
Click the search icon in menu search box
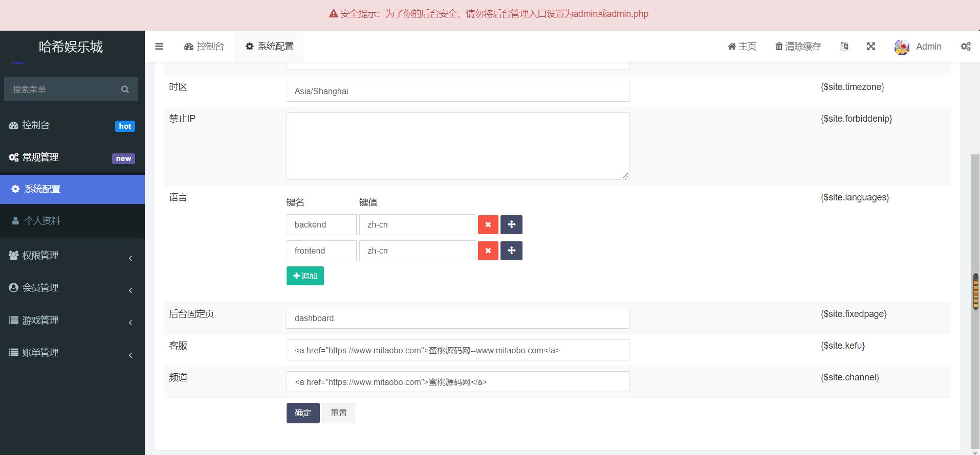pos(125,89)
